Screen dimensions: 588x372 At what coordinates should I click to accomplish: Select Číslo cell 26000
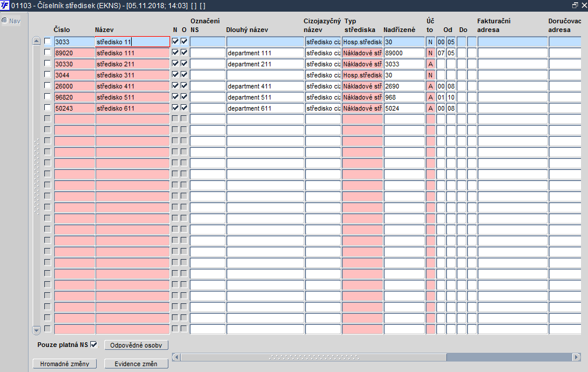(x=74, y=86)
